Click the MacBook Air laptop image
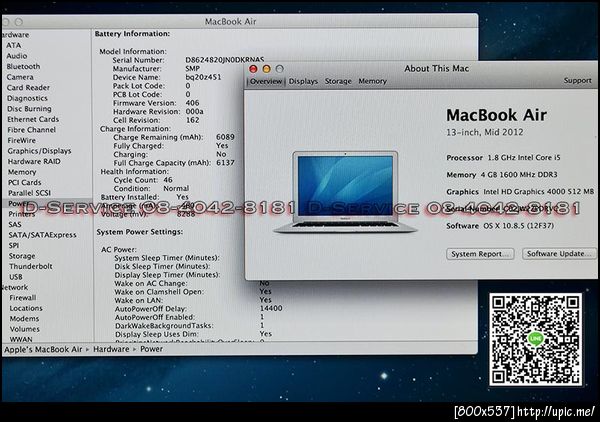This screenshot has width=600, height=422. click(345, 192)
